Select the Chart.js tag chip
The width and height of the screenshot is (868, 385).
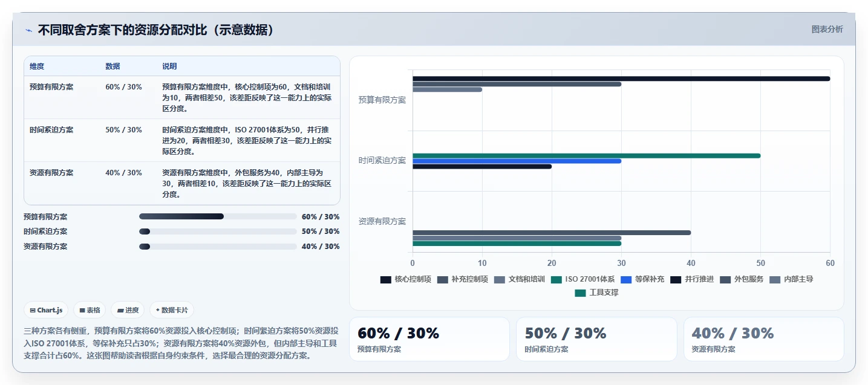tap(46, 310)
